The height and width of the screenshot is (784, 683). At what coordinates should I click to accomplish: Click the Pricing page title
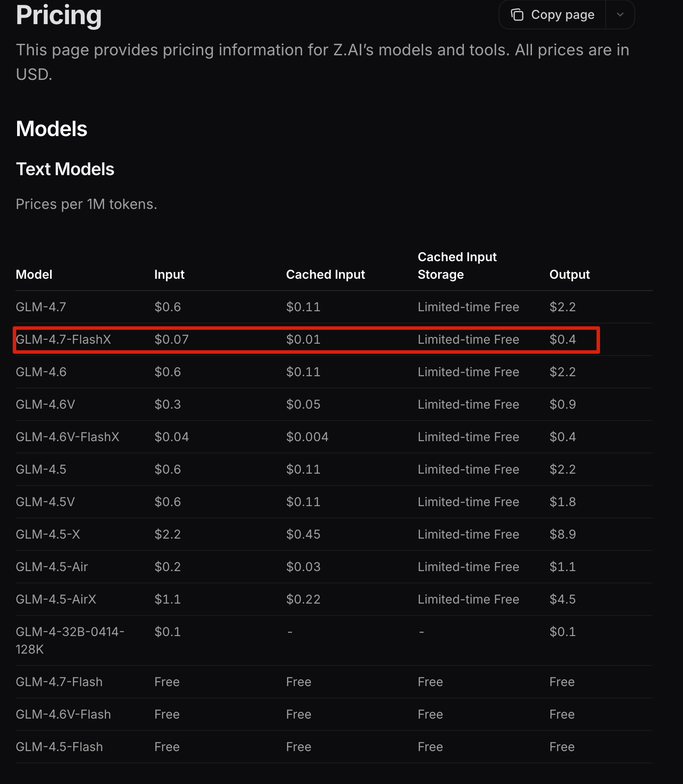click(59, 15)
